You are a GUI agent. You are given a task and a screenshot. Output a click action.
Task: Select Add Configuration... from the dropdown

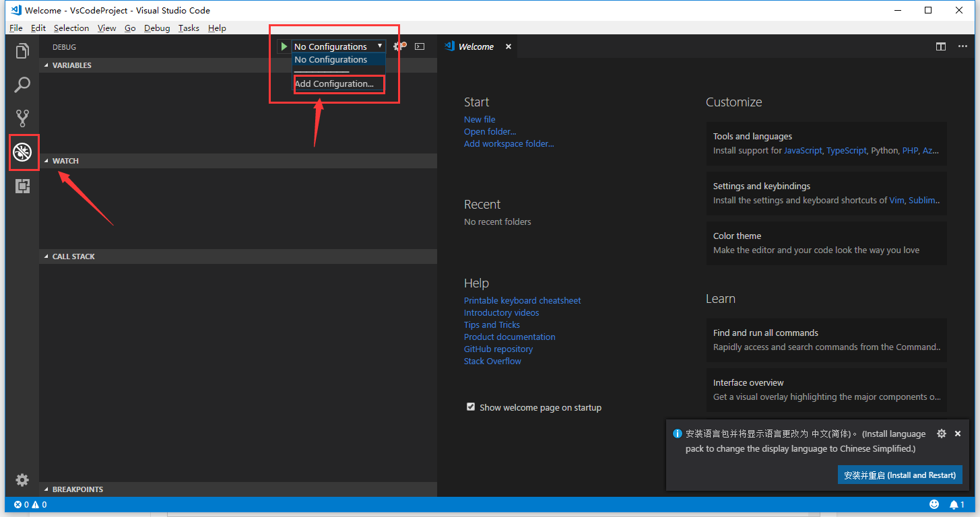pyautogui.click(x=334, y=84)
